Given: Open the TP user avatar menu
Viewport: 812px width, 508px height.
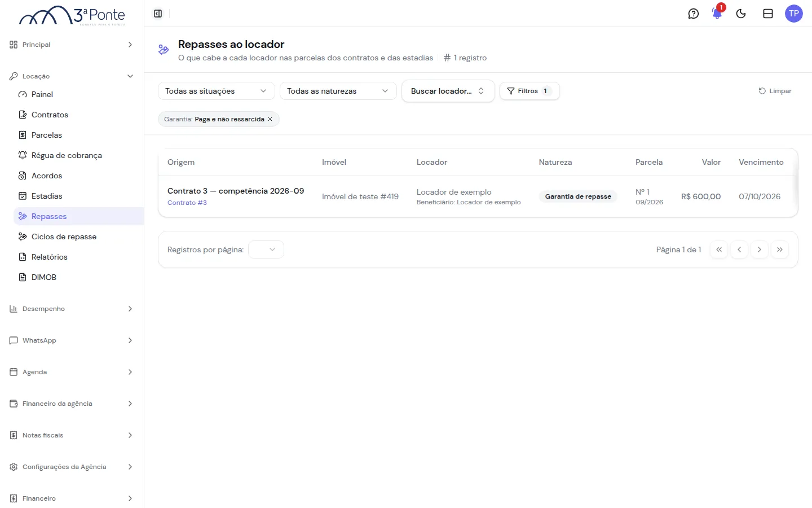Looking at the screenshot, I should (x=794, y=14).
